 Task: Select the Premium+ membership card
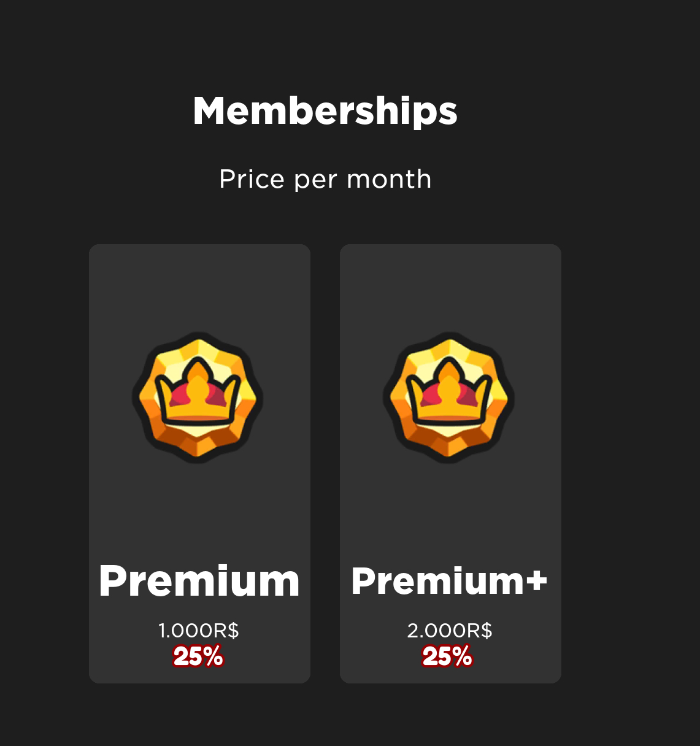[450, 464]
